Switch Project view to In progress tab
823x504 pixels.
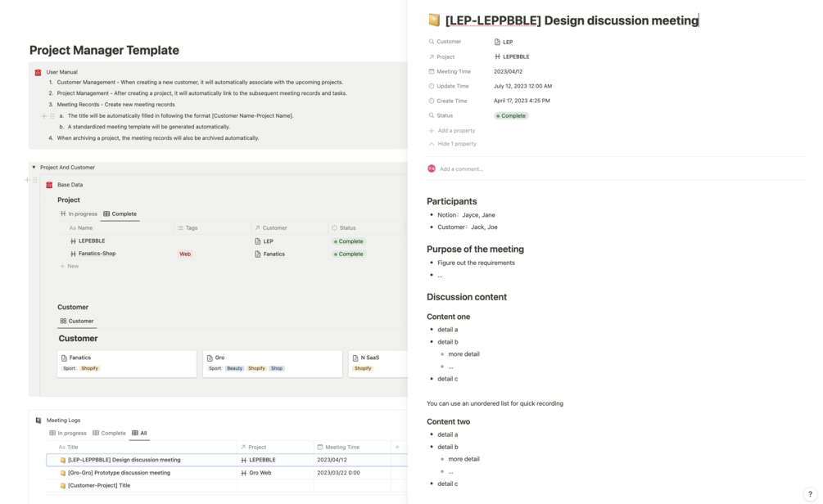pyautogui.click(x=79, y=214)
